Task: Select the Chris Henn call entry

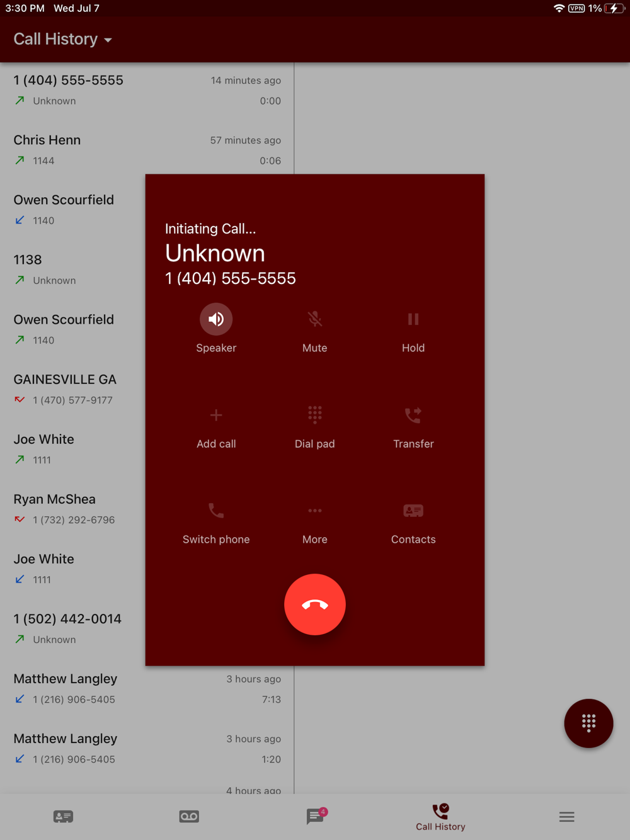Action: [x=147, y=150]
